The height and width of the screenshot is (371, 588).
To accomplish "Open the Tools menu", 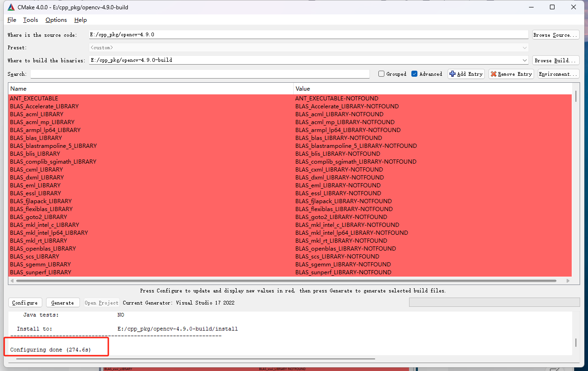I will (30, 20).
